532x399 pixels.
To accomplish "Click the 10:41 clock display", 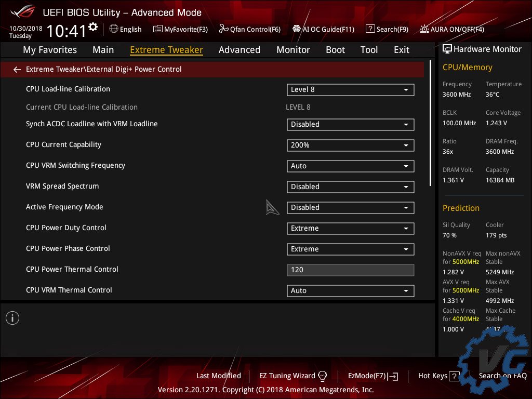I will 67,31.
